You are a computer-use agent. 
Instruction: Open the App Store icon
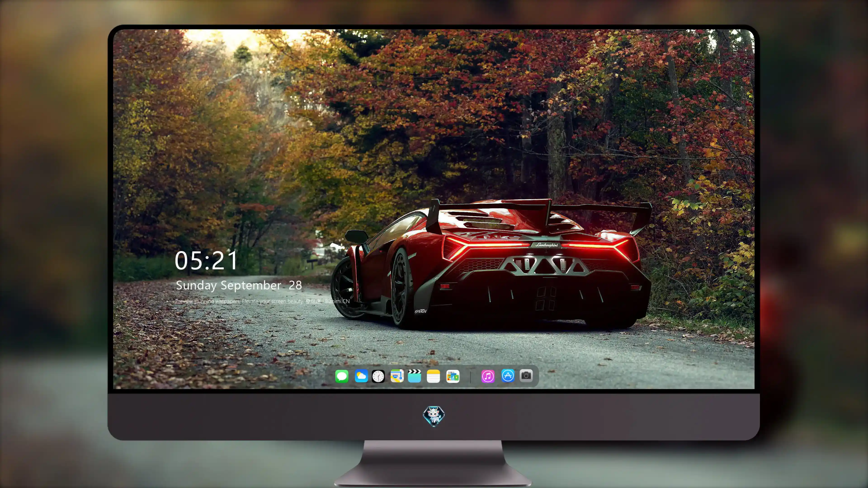point(508,375)
